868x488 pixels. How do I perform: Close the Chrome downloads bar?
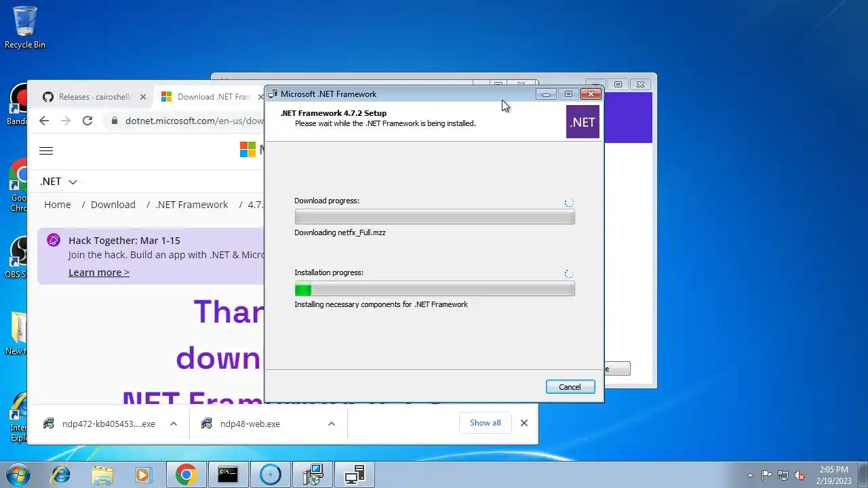tap(524, 423)
